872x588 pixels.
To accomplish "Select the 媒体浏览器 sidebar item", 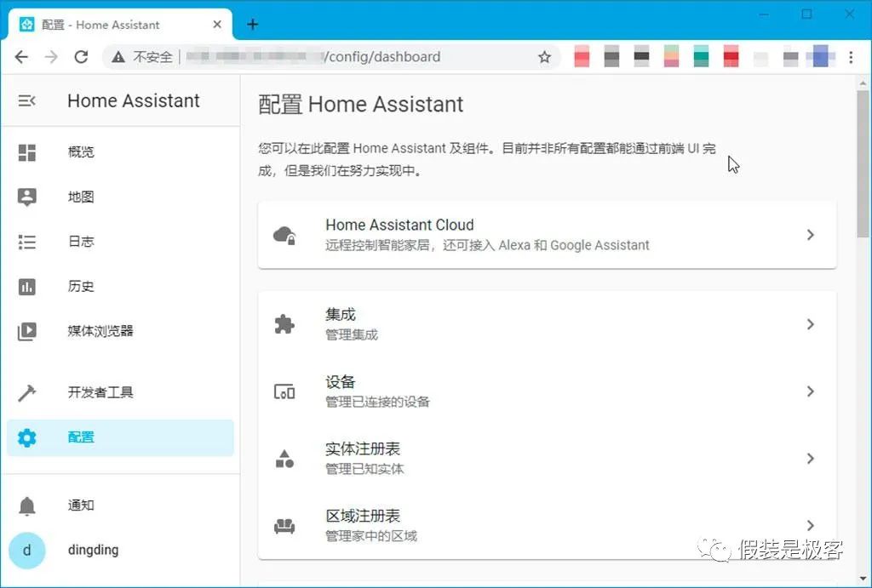I will 120,331.
